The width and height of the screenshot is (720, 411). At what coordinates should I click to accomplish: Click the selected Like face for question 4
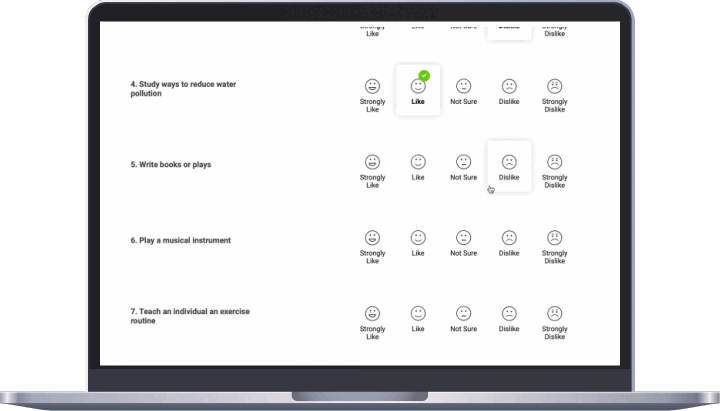418,88
